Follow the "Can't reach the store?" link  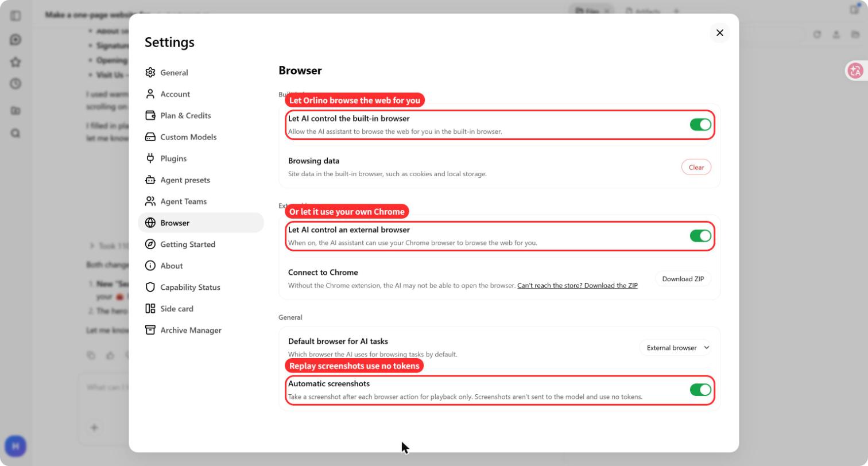(x=578, y=286)
